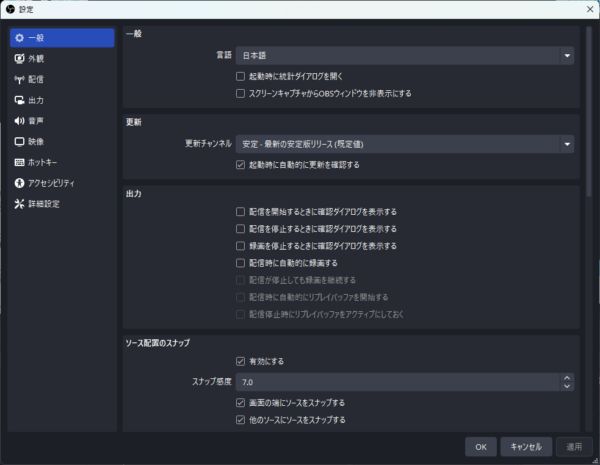Open アクセシビリティ via its icon
This screenshot has height=465, width=600.
tap(19, 183)
